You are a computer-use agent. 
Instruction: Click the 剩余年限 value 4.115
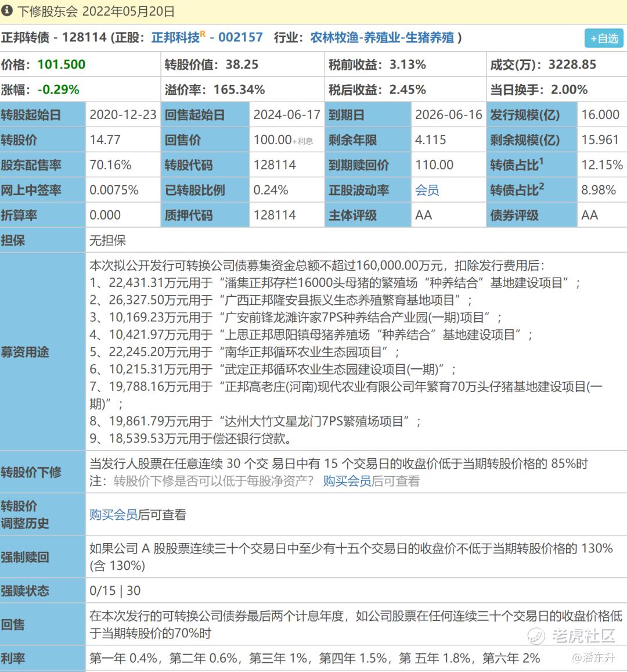pyautogui.click(x=430, y=140)
